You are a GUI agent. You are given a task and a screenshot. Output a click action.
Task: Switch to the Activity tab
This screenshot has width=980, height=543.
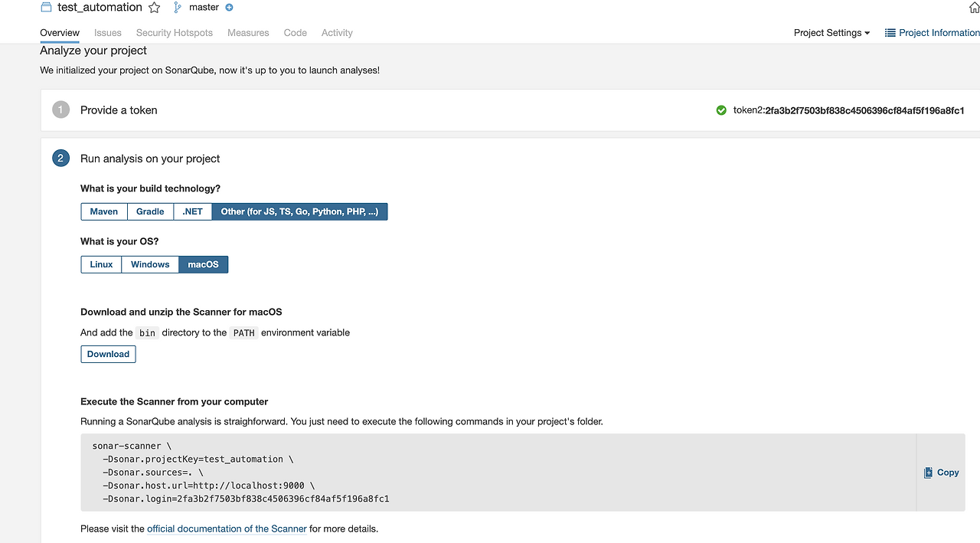coord(337,33)
